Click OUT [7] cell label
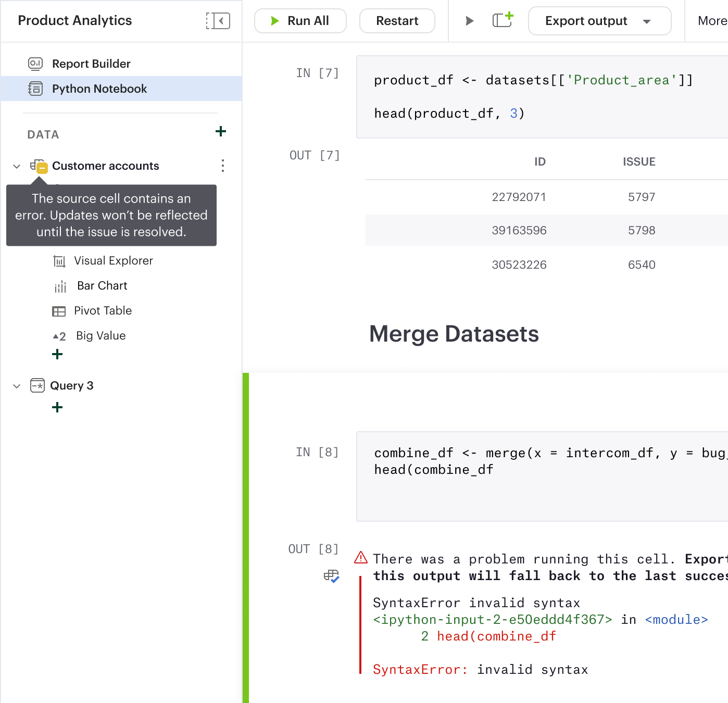The image size is (728, 703). tap(315, 155)
